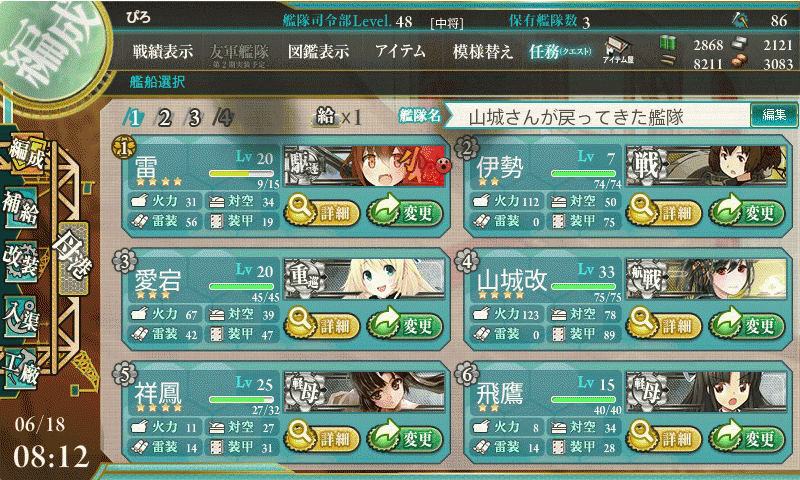The width and height of the screenshot is (800, 480).
Task: Open 任務 quest menu
Action: tap(560, 52)
